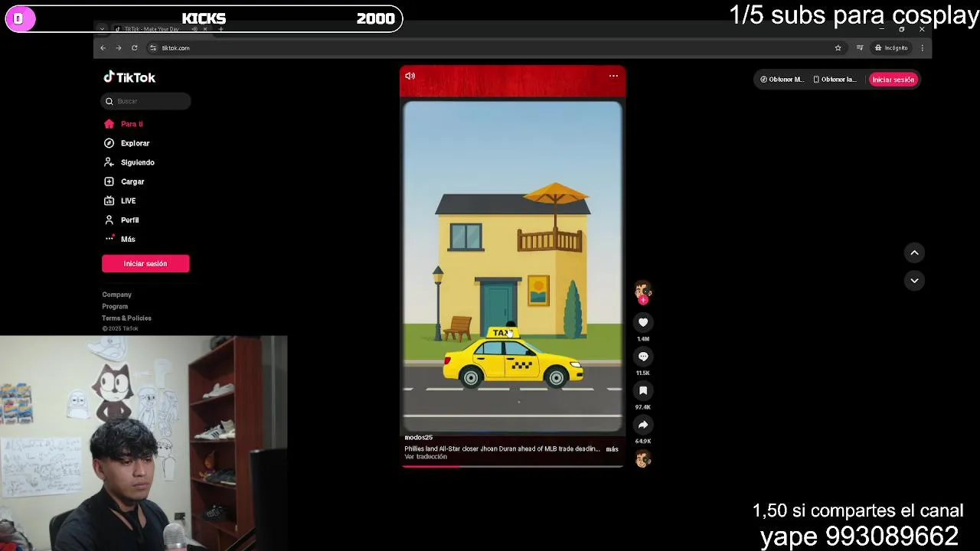Bookmark the page with star icon
The height and width of the screenshot is (551, 980).
(x=838, y=47)
